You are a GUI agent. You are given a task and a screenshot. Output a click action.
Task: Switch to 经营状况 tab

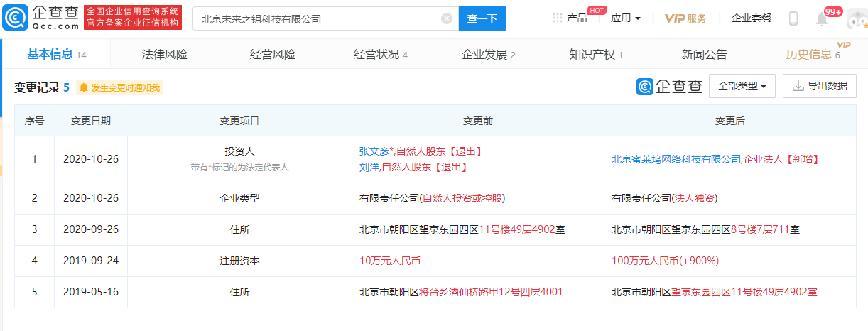tap(381, 54)
